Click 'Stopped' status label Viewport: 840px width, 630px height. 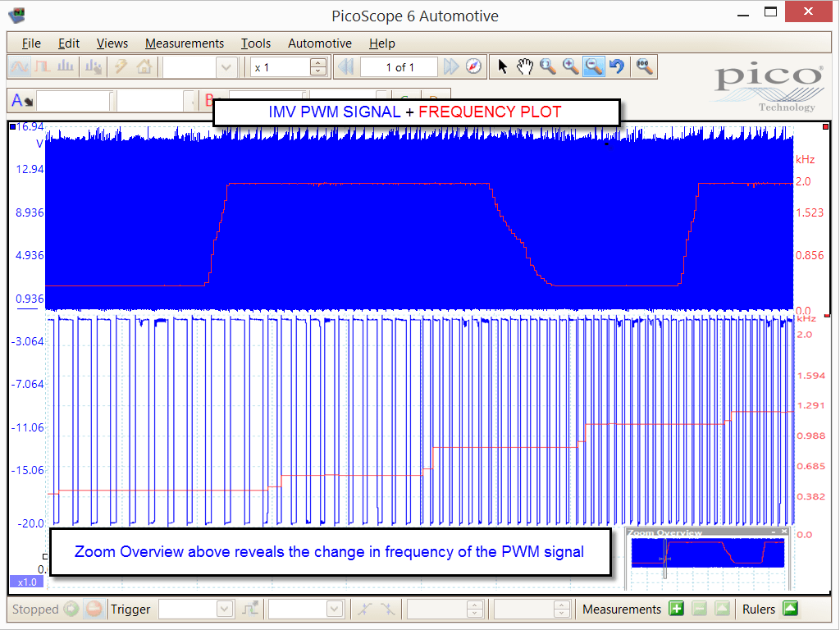35,609
